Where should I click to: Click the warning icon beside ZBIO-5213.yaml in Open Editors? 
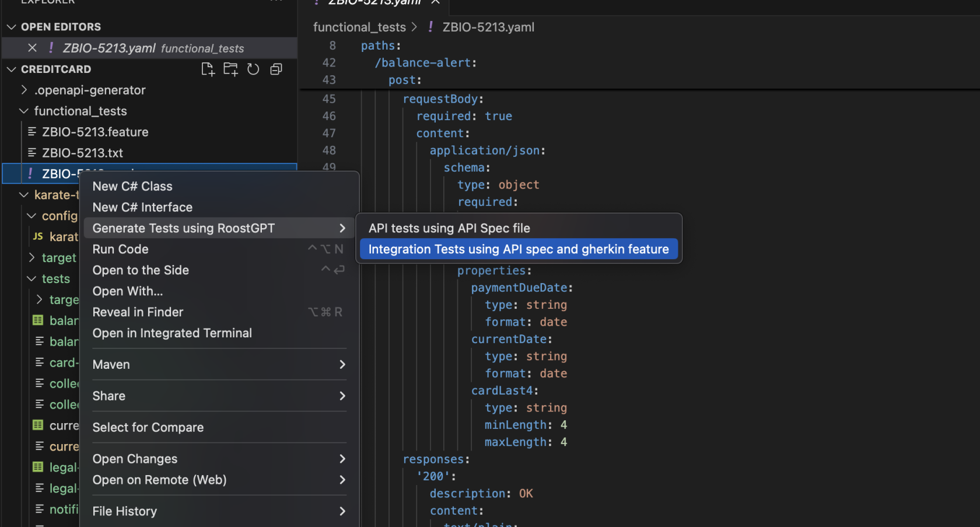pos(50,48)
